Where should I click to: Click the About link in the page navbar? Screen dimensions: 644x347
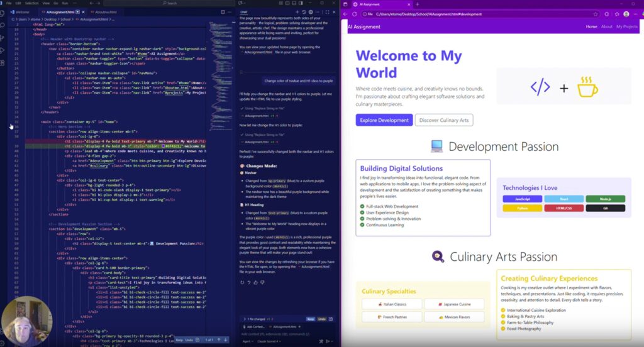606,27
